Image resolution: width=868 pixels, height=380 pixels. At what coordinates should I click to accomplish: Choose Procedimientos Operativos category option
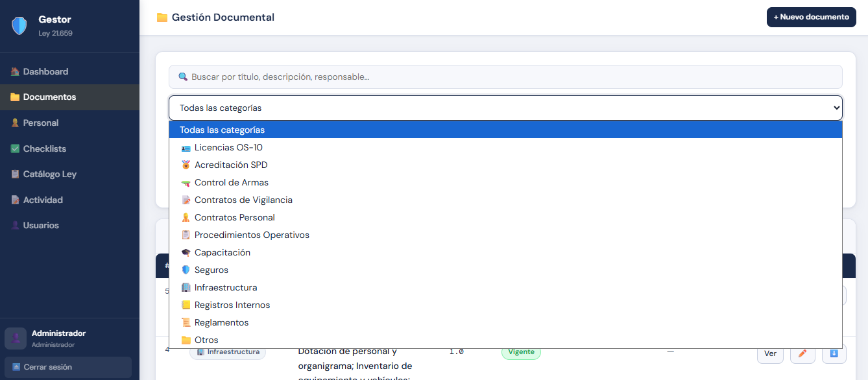click(505, 235)
